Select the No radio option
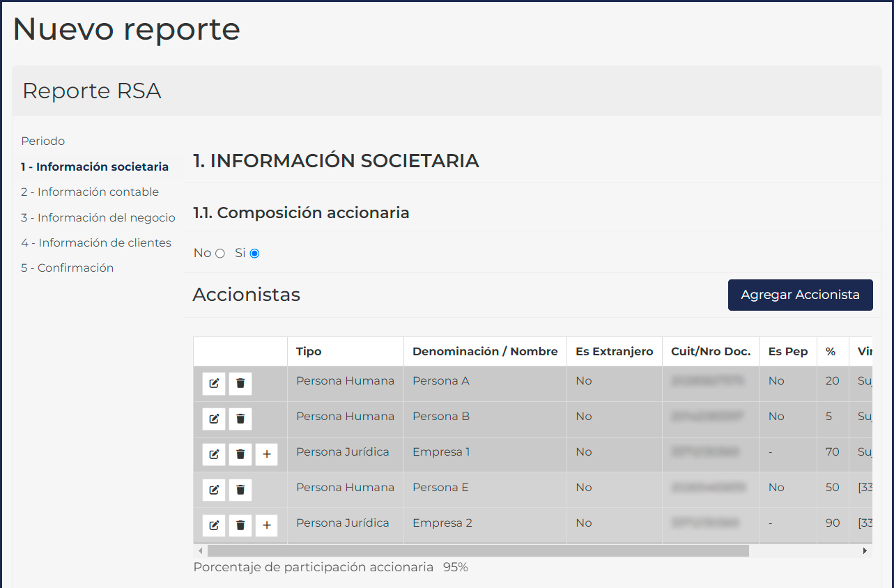 (220, 254)
